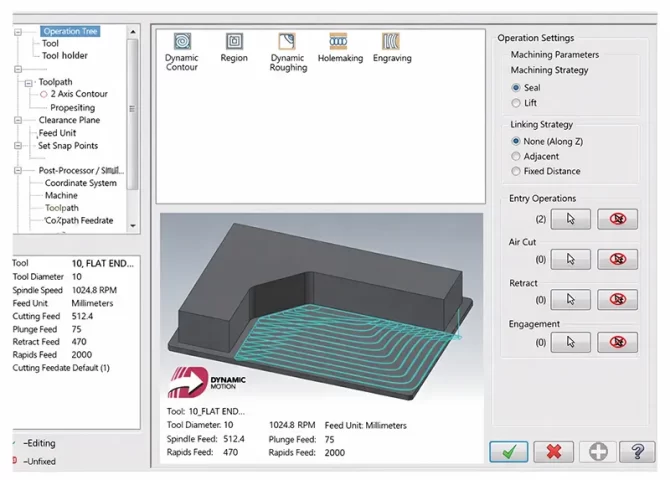The image size is (670, 480).
Task: Clear the Air Cut selection
Action: point(617,259)
